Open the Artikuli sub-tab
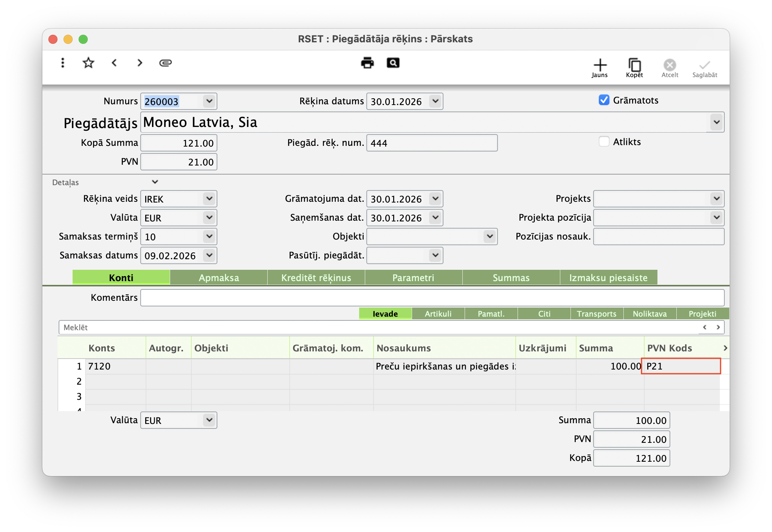 click(438, 314)
